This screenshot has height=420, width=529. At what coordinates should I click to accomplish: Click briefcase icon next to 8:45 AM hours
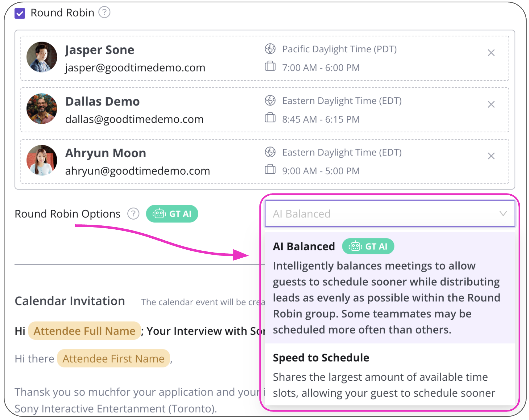(x=270, y=118)
